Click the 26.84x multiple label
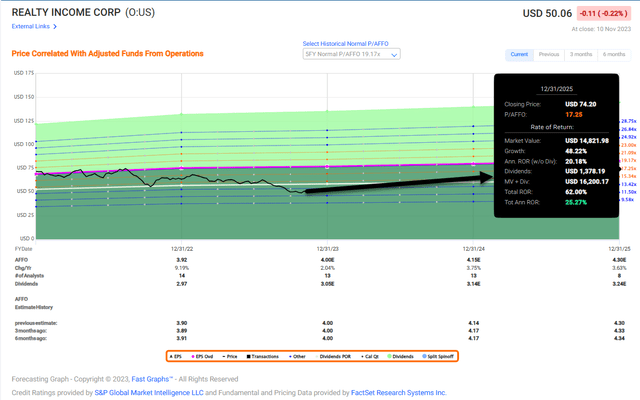This screenshot has height=400, width=640. [629, 129]
